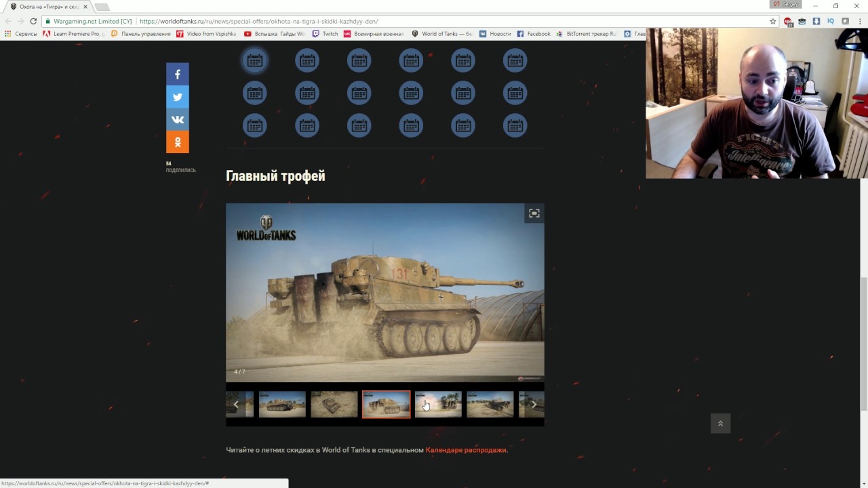Open the Новости VK bookmark
Image resolution: width=868 pixels, height=488 pixels.
click(x=495, y=34)
